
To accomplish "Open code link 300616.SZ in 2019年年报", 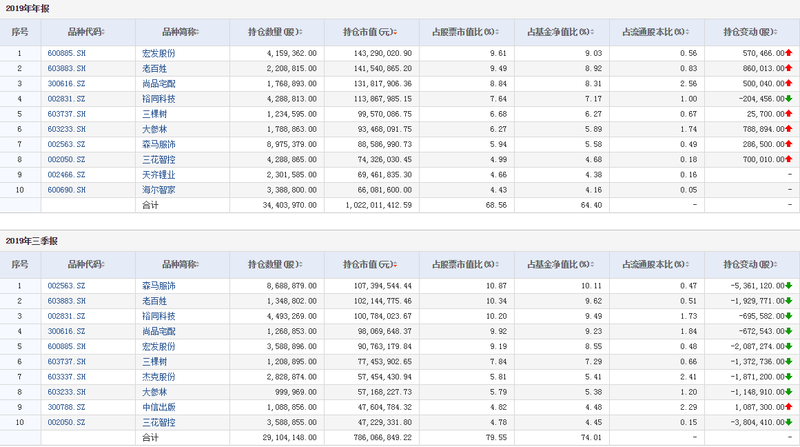I will [67, 84].
